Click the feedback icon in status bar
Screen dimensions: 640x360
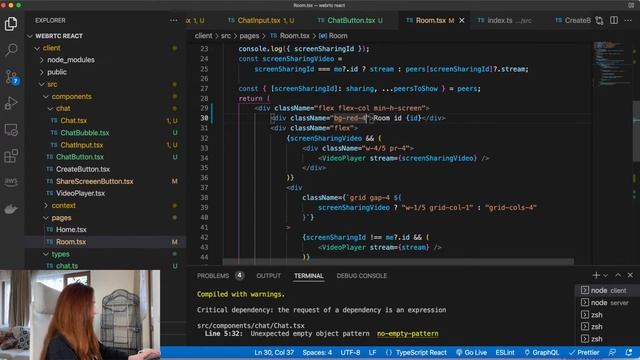[612, 353]
